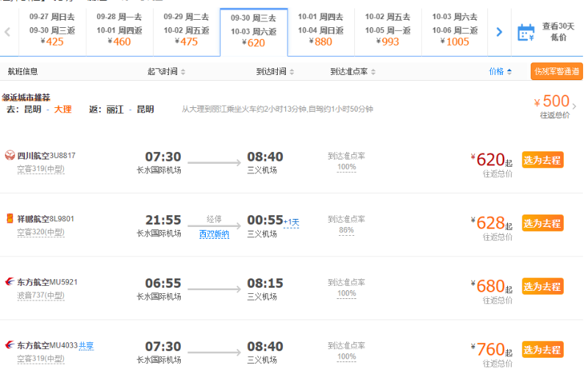Open the 30-day low price calendar icon
This screenshot has height=382, width=588.
(x=526, y=32)
